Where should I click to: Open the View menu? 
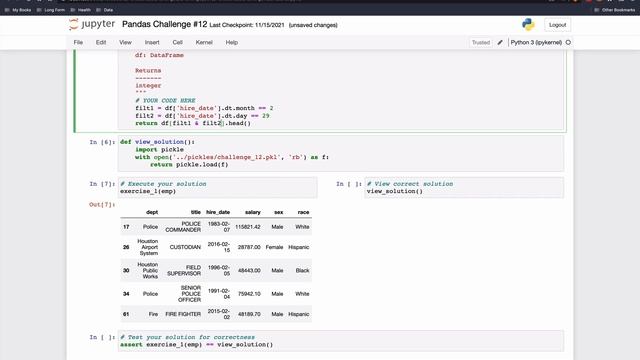pyautogui.click(x=125, y=42)
